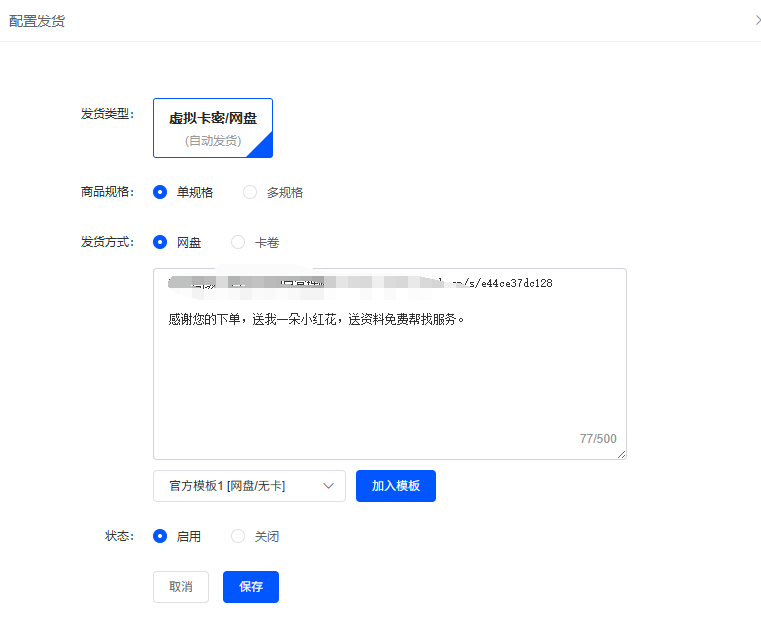The height and width of the screenshot is (629, 761).
Task: Click the 配置发货 dialog title
Action: click(x=37, y=20)
